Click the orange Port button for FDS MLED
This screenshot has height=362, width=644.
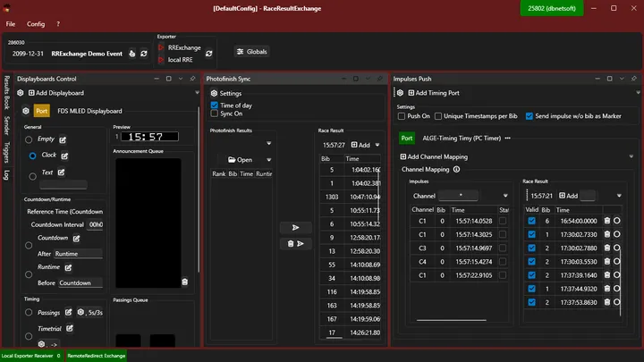point(41,111)
